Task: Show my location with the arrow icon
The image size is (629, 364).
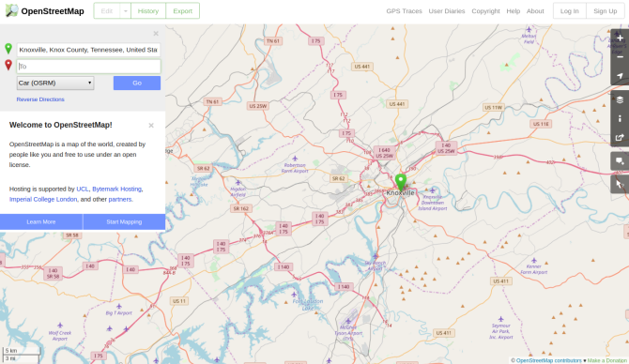Action: (620, 76)
